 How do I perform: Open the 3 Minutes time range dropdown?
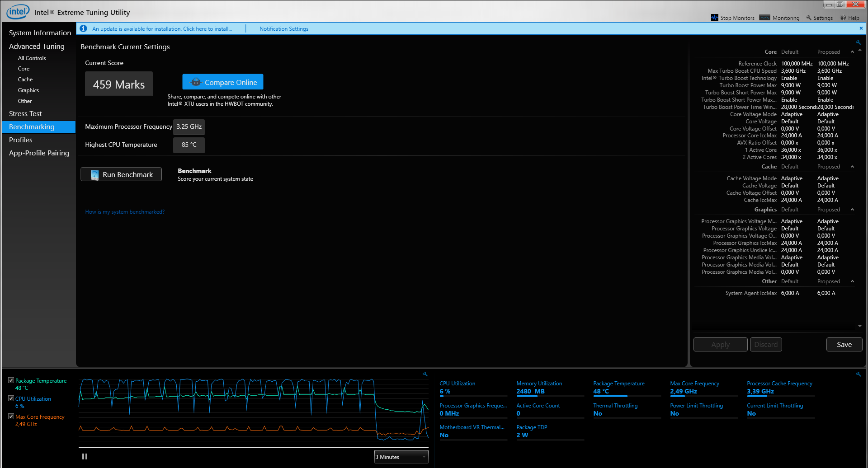(x=401, y=457)
